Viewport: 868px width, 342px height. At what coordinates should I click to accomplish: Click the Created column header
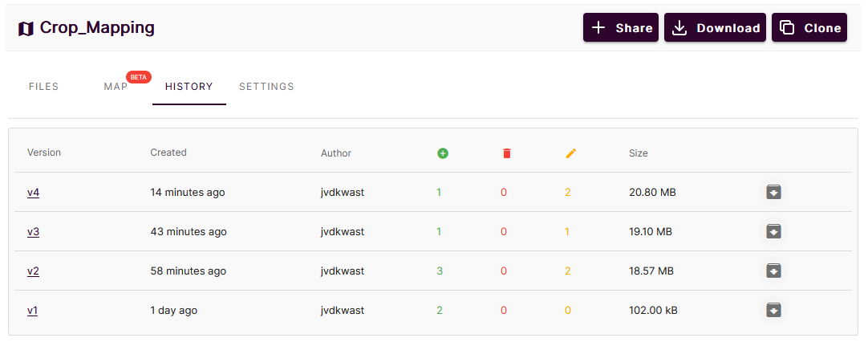tap(168, 153)
